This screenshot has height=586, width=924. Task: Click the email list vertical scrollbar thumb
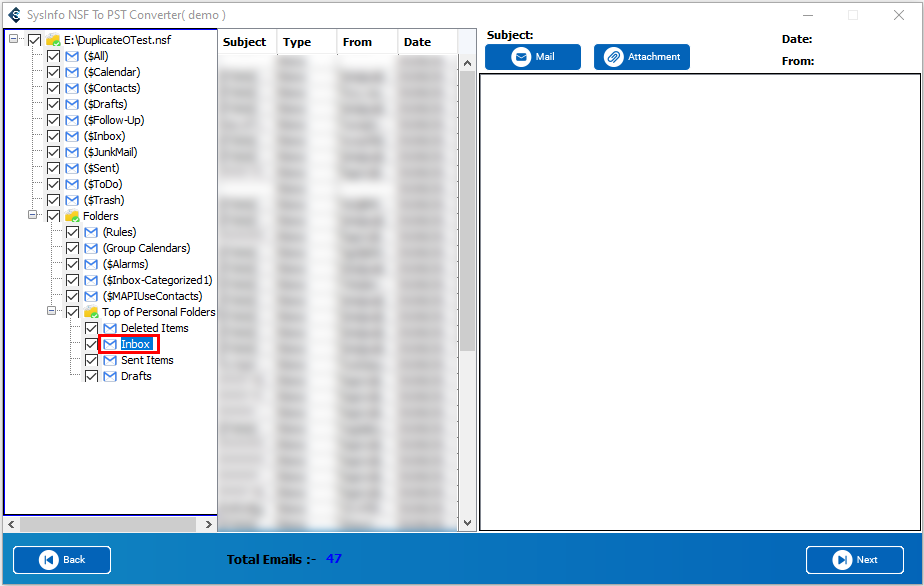click(x=467, y=210)
